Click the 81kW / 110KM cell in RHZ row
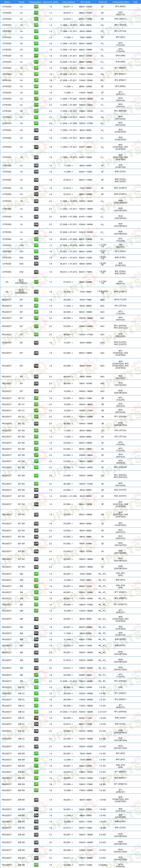 pos(85,217)
